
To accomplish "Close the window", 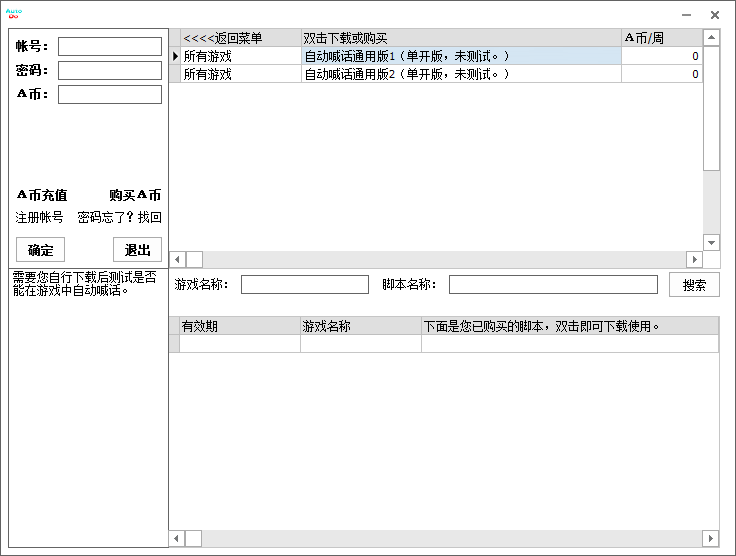I will coord(715,15).
